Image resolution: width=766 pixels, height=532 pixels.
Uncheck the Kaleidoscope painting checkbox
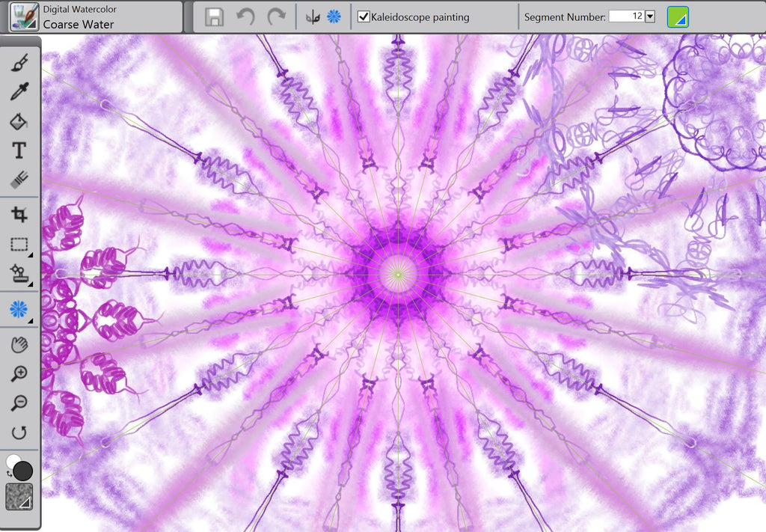[x=364, y=16]
